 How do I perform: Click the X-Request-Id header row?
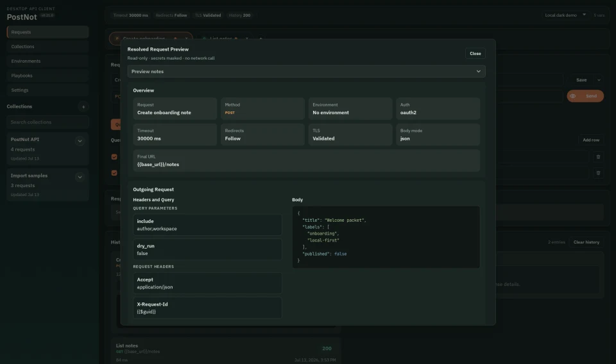[x=207, y=308]
